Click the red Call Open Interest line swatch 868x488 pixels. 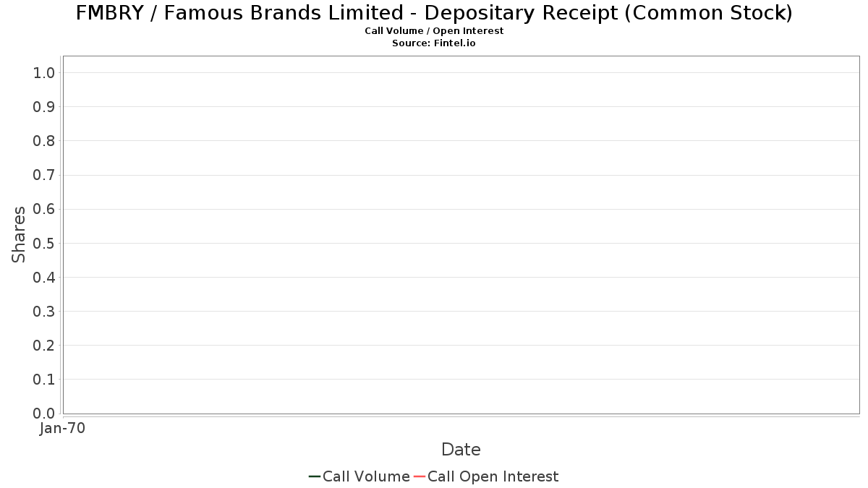pos(419,476)
